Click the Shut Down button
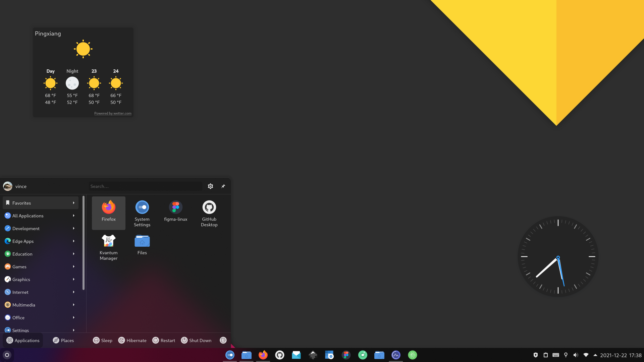 pyautogui.click(x=196, y=340)
